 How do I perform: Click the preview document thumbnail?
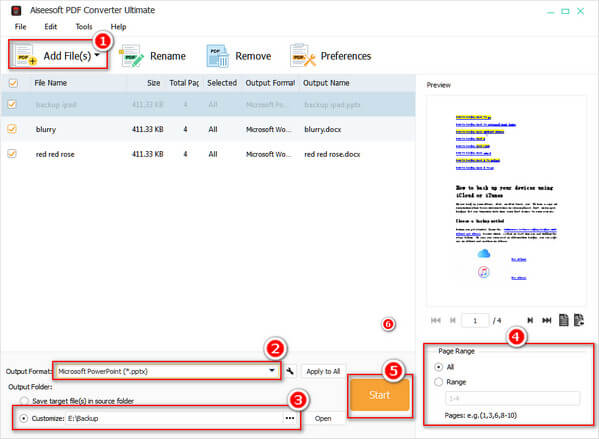(506, 201)
